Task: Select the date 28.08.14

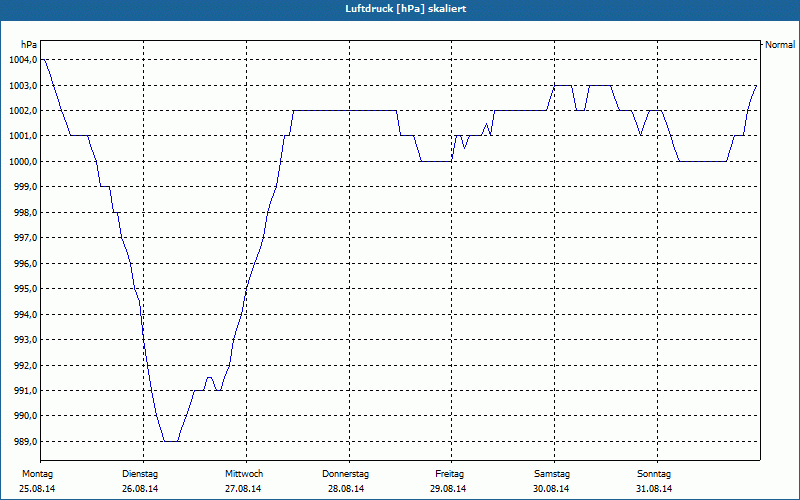Action: (346, 489)
